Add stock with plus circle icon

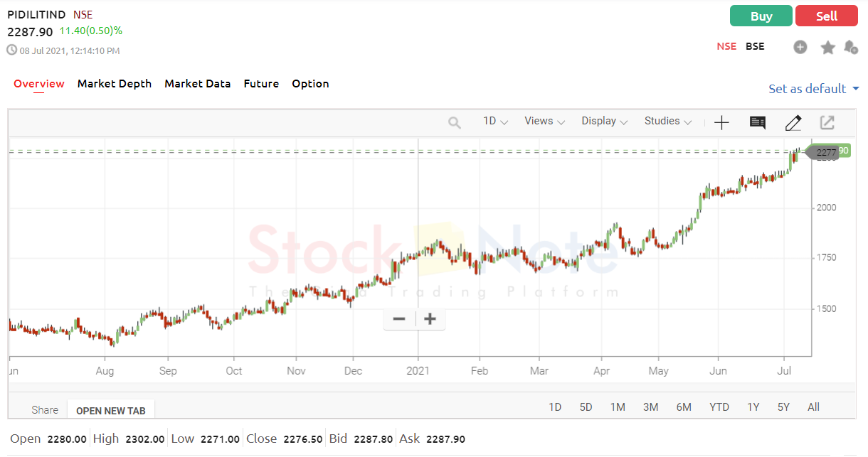[800, 47]
